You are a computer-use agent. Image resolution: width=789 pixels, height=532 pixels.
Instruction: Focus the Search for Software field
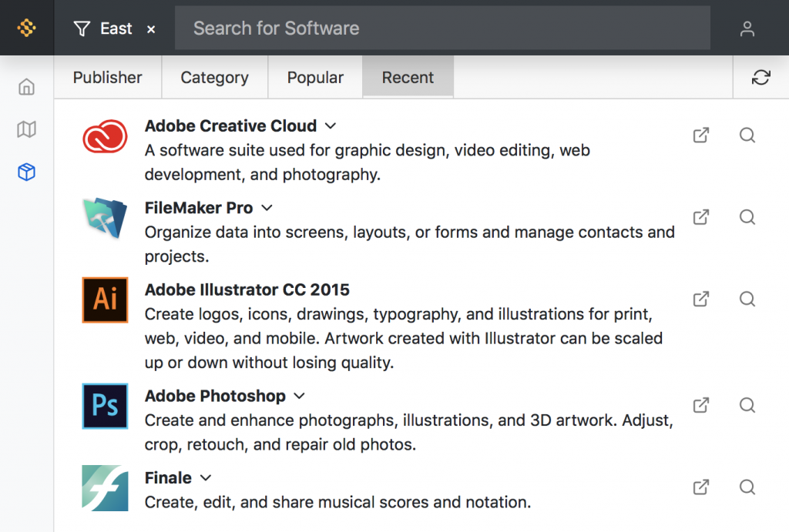tap(442, 28)
